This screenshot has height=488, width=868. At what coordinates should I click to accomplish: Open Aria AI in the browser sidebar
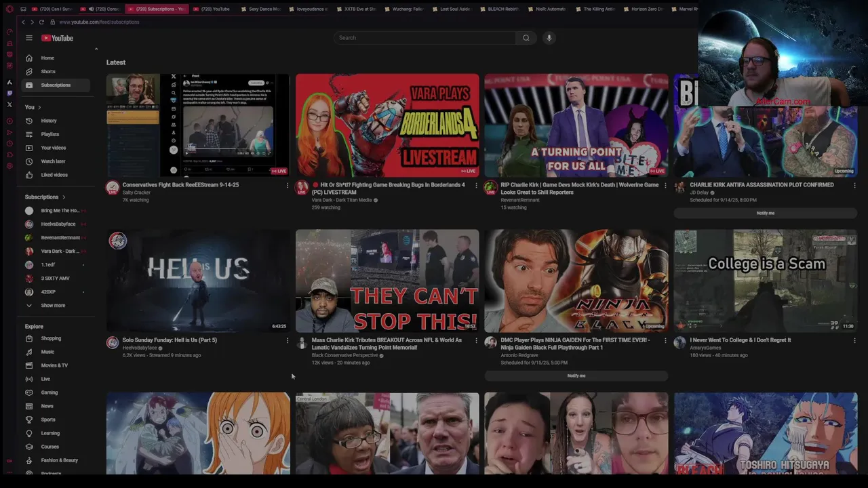[x=9, y=82]
